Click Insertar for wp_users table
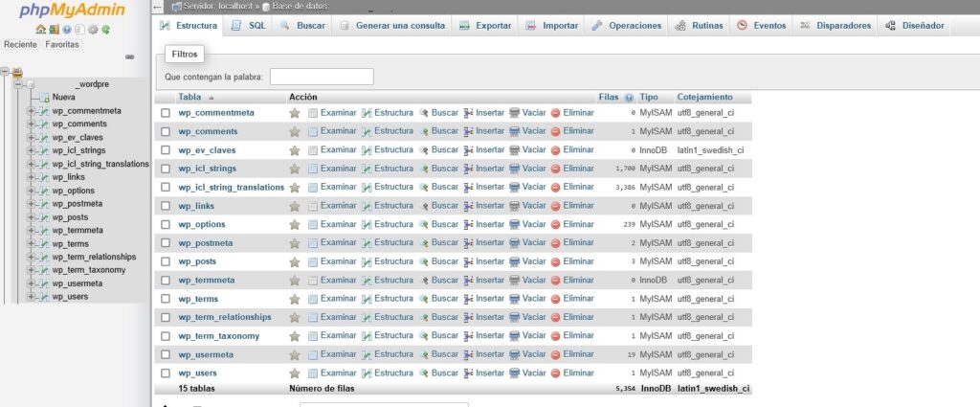The height and width of the screenshot is (407, 980). point(483,373)
